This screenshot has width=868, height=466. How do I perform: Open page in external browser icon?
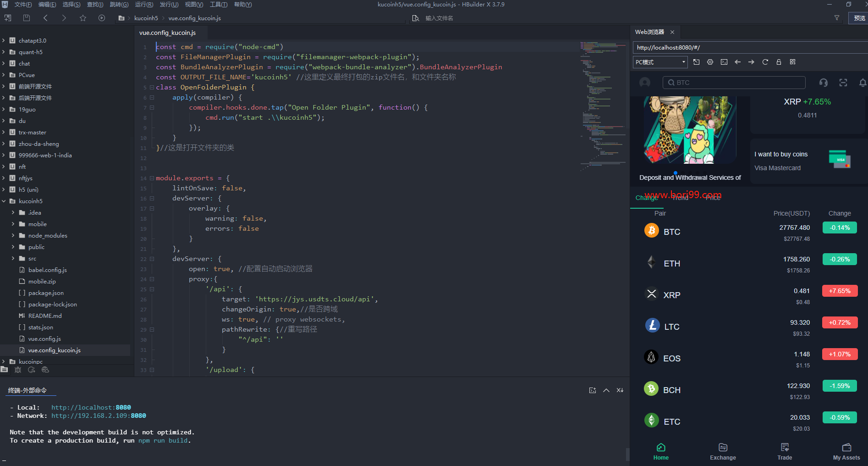click(697, 62)
